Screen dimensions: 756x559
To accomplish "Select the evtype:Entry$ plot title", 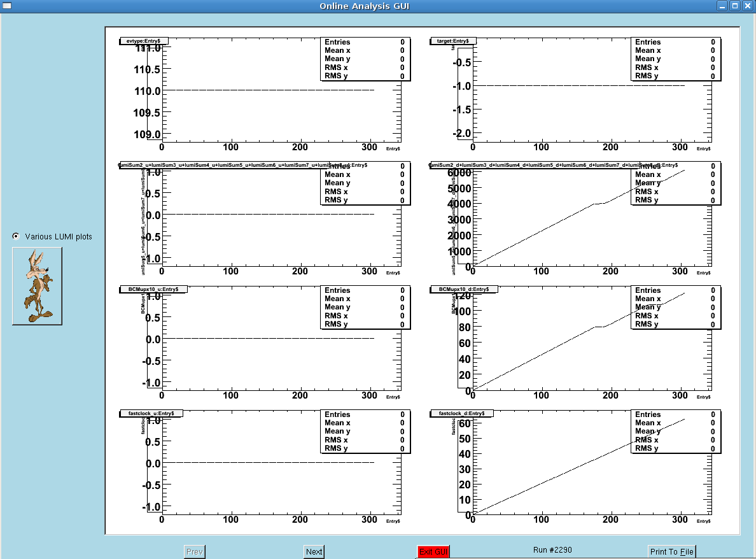I will point(144,41).
